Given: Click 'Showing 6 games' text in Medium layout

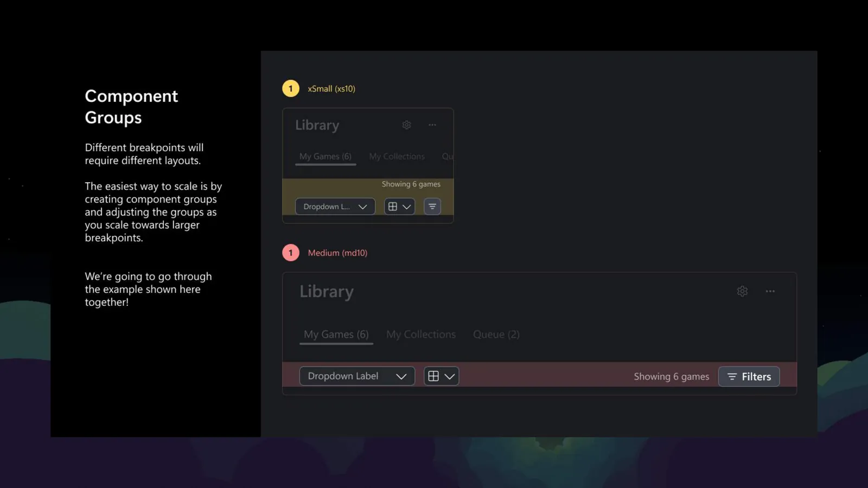Looking at the screenshot, I should click(x=672, y=376).
